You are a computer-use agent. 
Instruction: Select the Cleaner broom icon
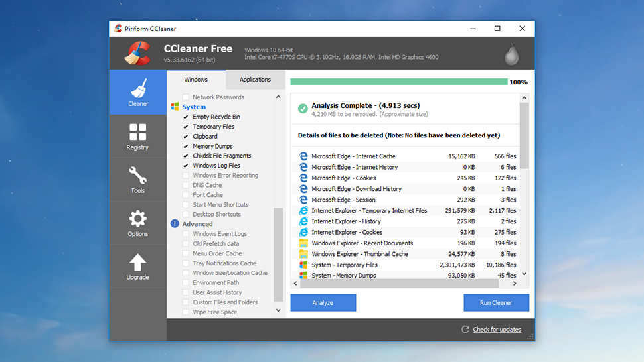point(138,88)
